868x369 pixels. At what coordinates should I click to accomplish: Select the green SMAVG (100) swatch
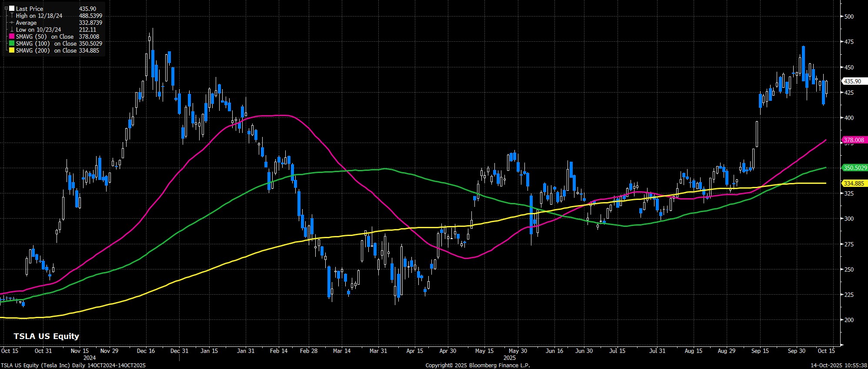point(12,44)
